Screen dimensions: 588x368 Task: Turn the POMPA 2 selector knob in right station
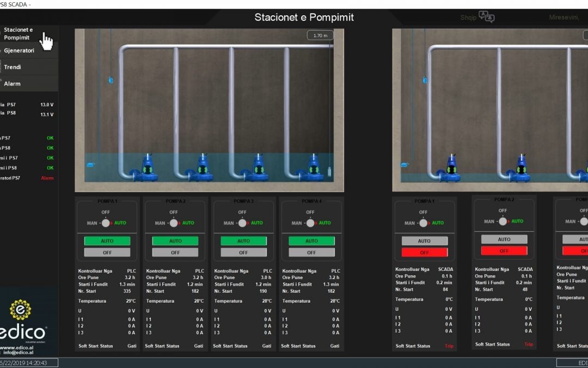503,221
